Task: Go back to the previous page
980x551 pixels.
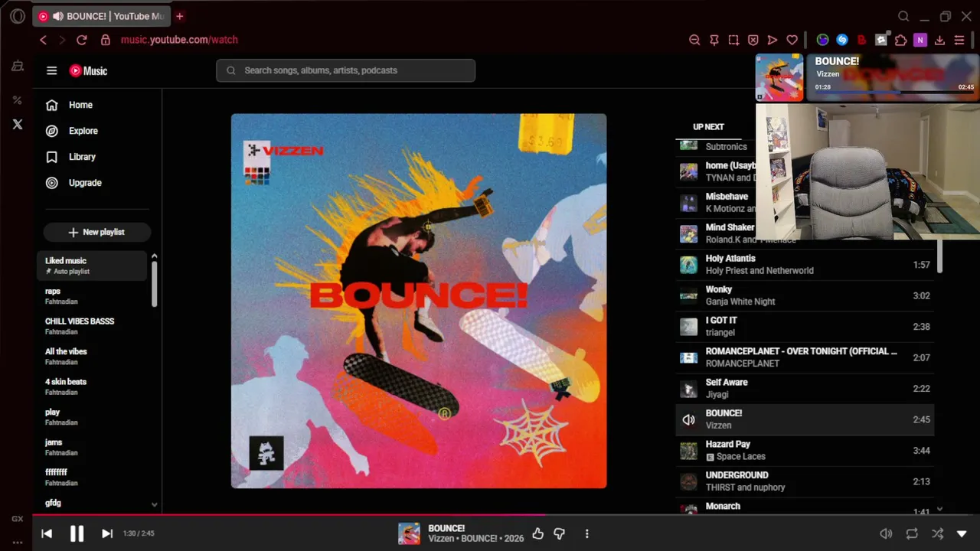Action: tap(43, 40)
